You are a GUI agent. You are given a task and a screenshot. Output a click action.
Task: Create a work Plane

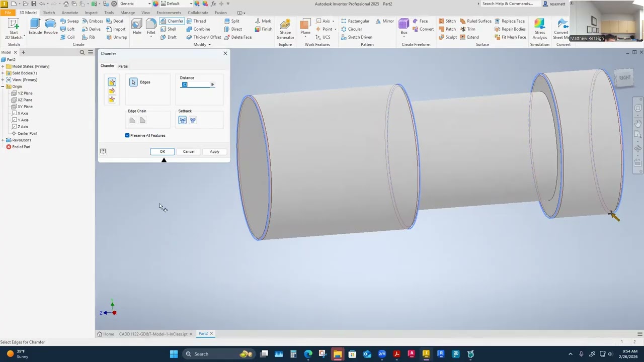tap(305, 27)
